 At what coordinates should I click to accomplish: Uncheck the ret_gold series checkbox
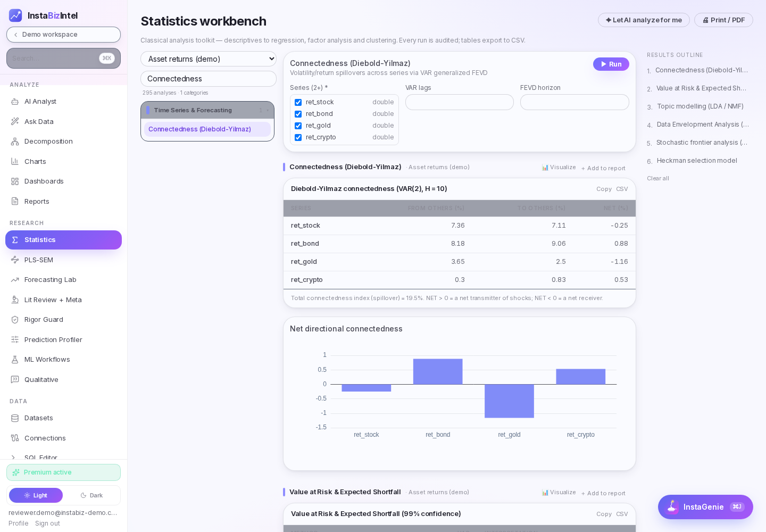[298, 126]
